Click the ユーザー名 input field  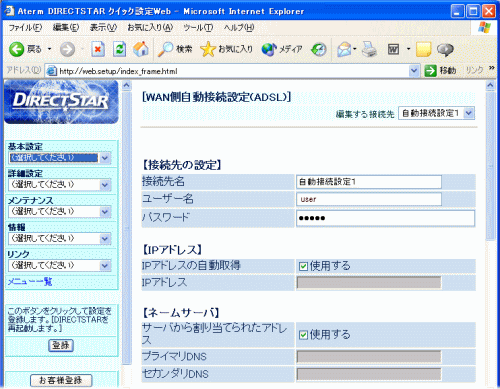(x=369, y=199)
